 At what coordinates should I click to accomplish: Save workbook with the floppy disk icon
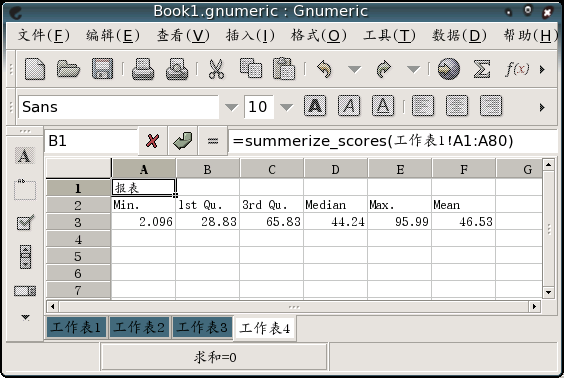(x=103, y=69)
